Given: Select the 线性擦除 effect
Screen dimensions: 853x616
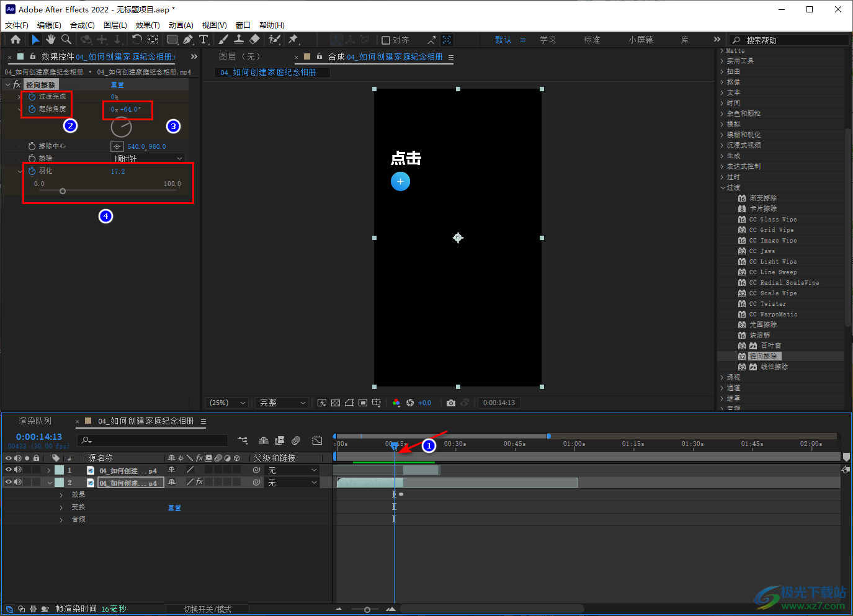Looking at the screenshot, I should 774,367.
